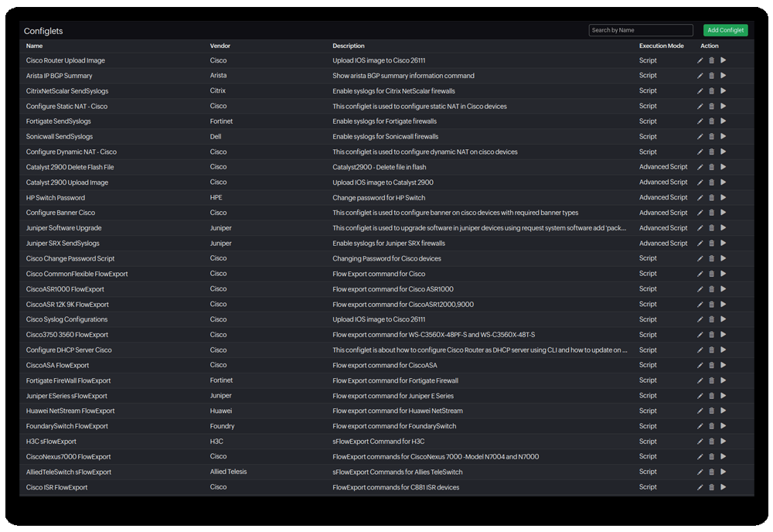The height and width of the screenshot is (532, 773).
Task: Edit the Cisco Change Password Script configlet
Action: [x=700, y=259]
